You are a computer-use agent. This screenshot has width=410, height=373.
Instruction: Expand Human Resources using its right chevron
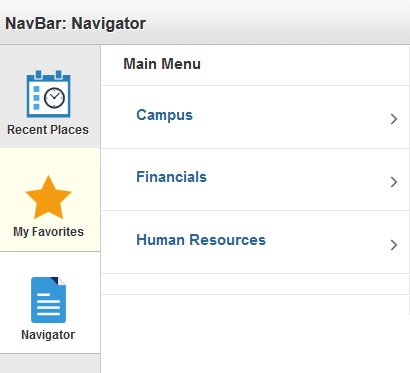(x=394, y=245)
